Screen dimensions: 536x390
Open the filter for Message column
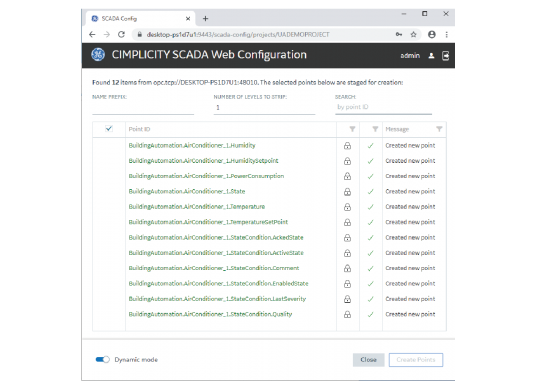[x=439, y=129]
